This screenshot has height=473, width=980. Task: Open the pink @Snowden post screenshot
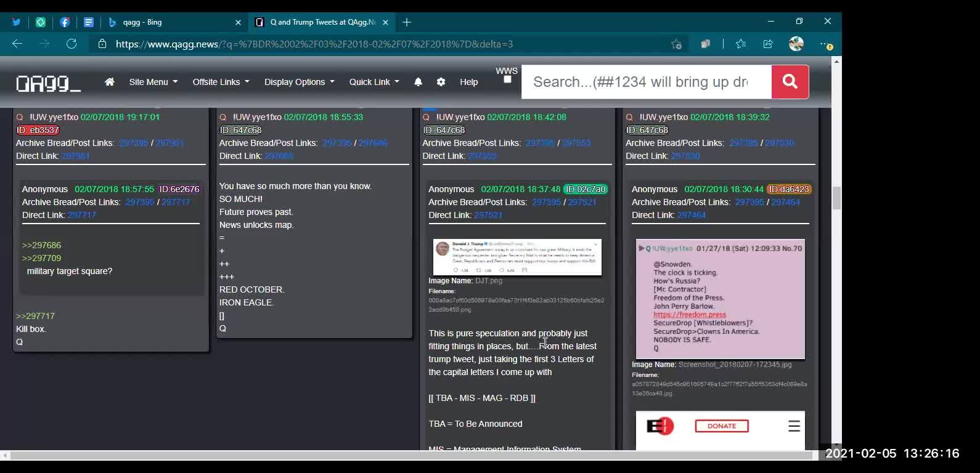tap(721, 299)
